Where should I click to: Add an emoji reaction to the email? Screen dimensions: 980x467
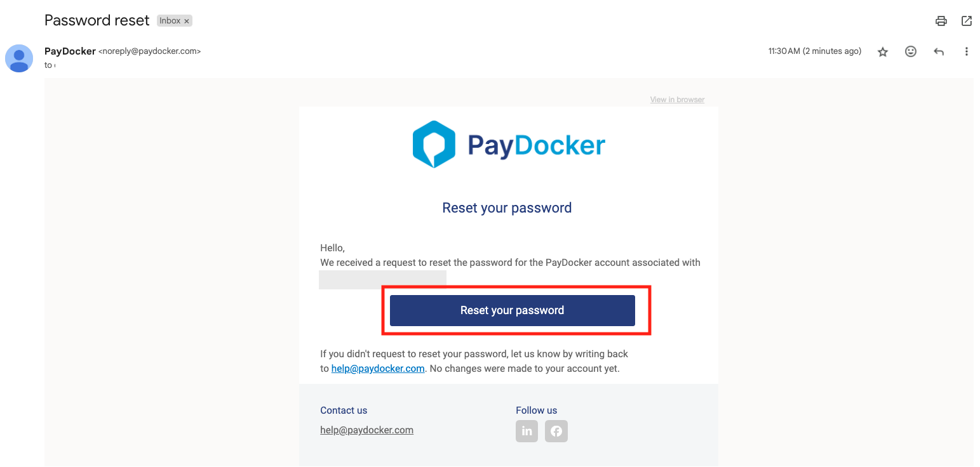click(x=911, y=51)
